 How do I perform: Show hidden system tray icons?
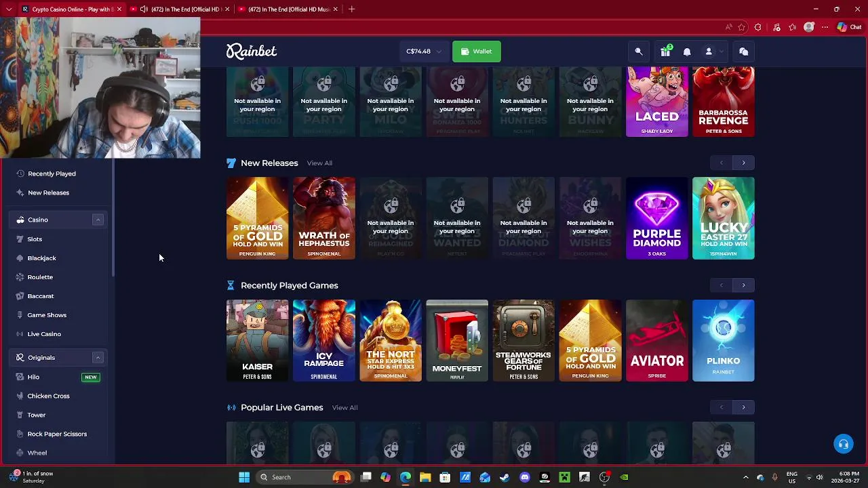745,477
